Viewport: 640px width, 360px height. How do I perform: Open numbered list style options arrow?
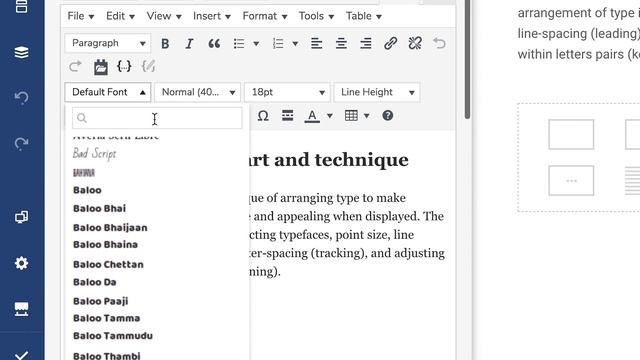pos(295,44)
